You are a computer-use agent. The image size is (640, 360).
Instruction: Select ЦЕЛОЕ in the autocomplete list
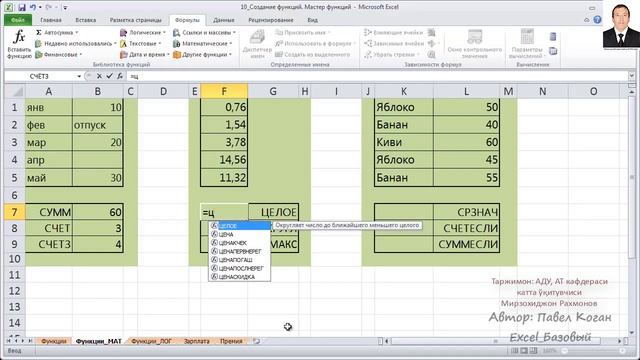click(x=240, y=226)
